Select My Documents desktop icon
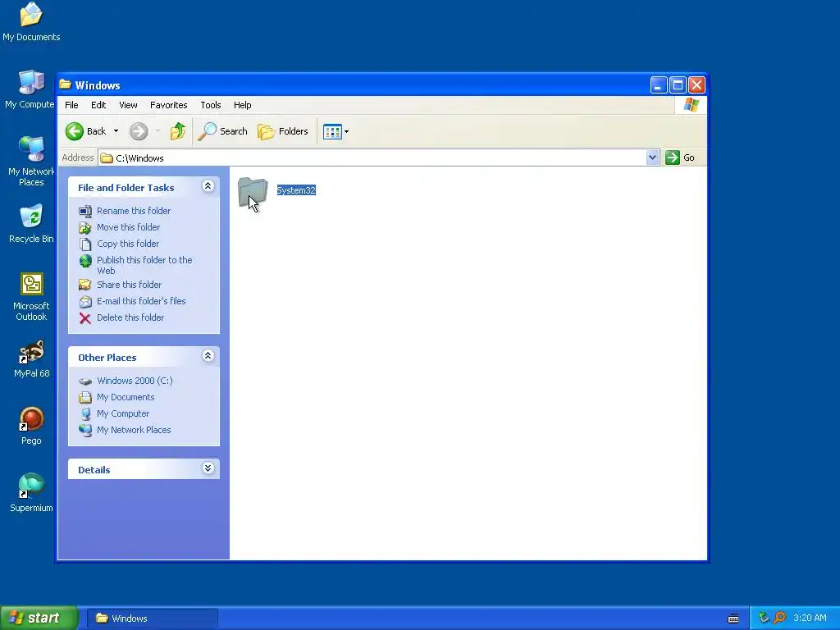The height and width of the screenshot is (630, 840). (31, 22)
